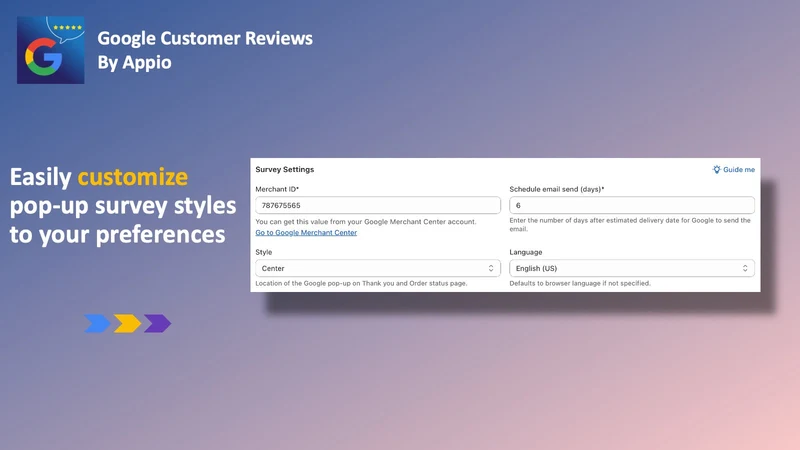Click the Schedule email send (days) label

click(557, 189)
